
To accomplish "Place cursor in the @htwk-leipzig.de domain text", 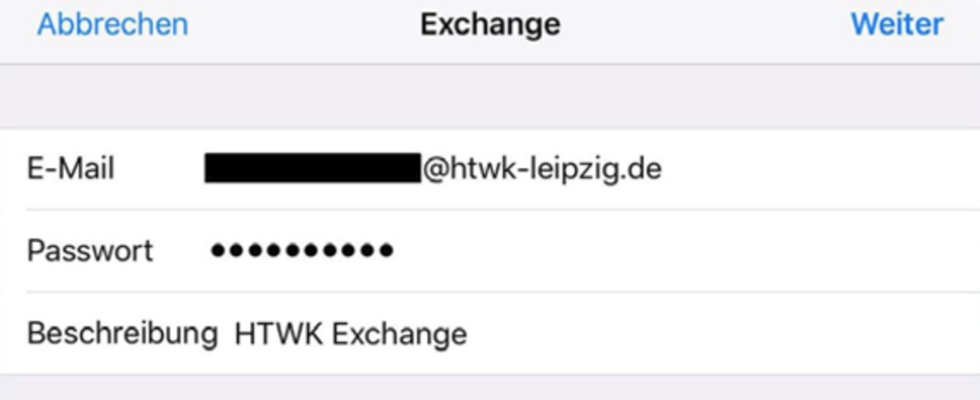I will [x=542, y=169].
